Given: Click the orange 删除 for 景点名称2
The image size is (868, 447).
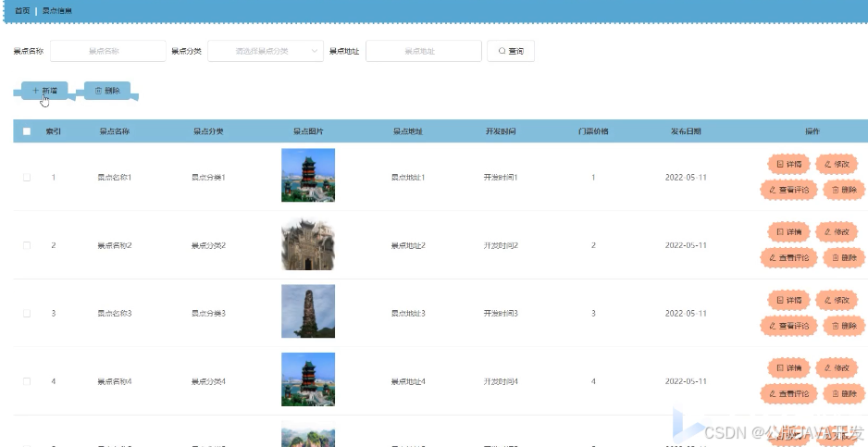Looking at the screenshot, I should pos(844,257).
